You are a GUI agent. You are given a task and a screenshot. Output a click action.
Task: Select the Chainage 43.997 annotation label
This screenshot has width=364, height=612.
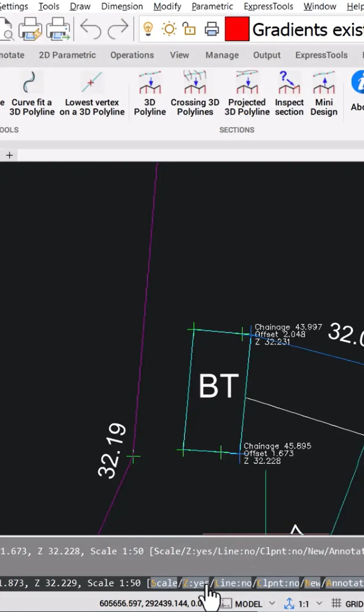pyautogui.click(x=288, y=327)
